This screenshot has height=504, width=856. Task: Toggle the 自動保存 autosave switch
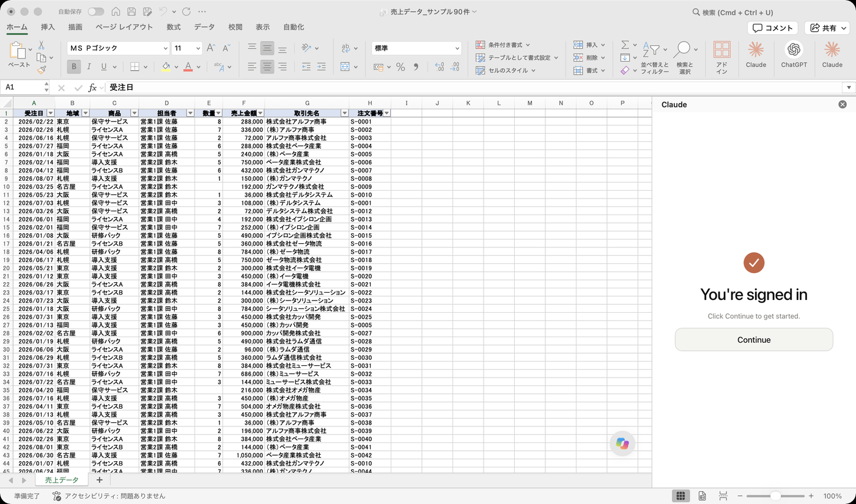pyautogui.click(x=96, y=12)
